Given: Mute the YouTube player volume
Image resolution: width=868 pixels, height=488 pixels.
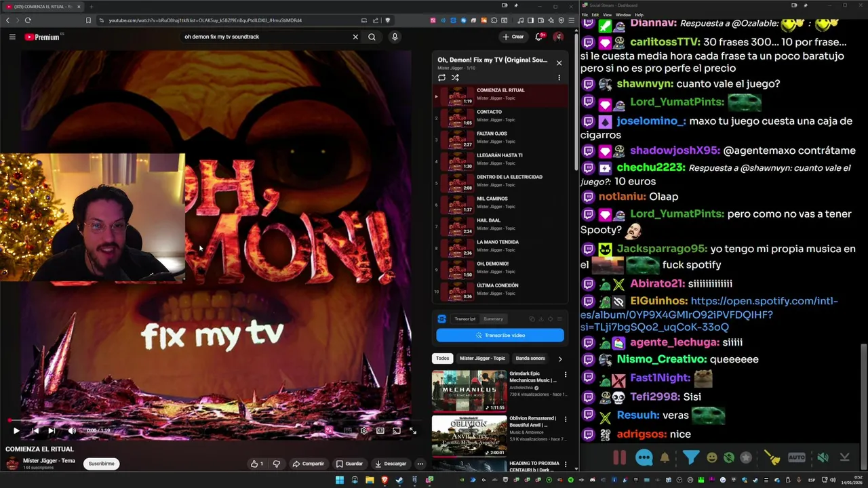Looking at the screenshot, I should click(x=72, y=430).
